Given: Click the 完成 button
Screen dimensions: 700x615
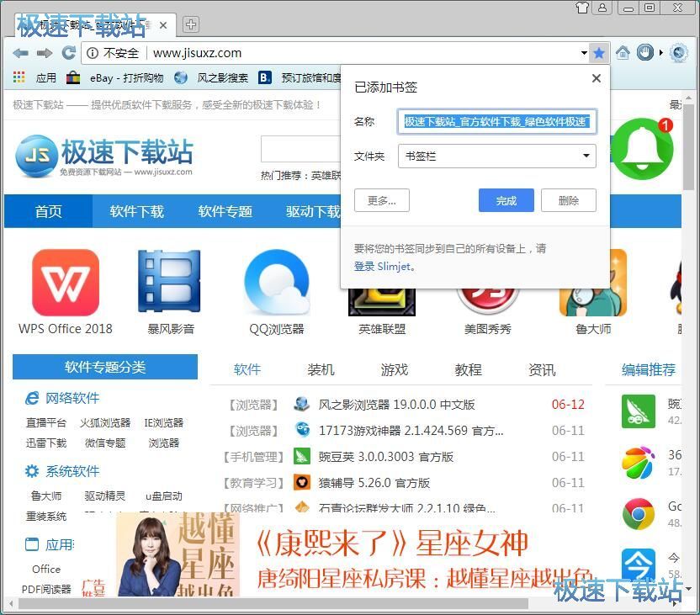Looking at the screenshot, I should coord(506,200).
